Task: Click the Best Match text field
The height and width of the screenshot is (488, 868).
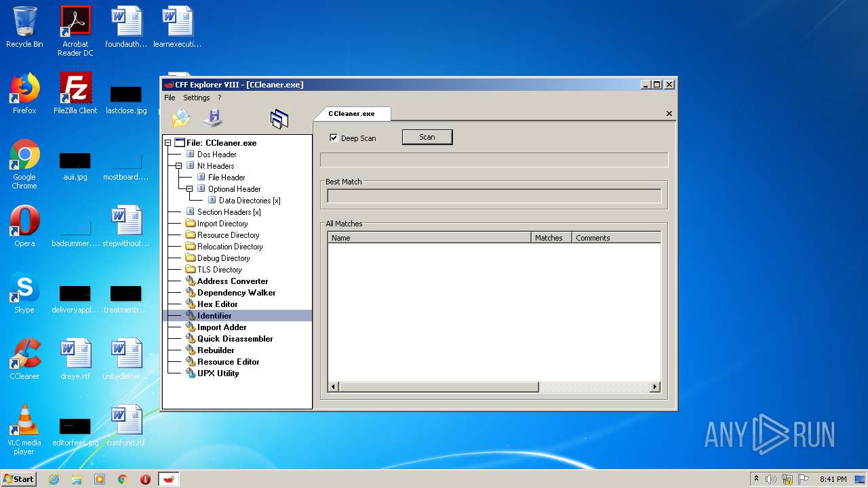Action: 494,196
